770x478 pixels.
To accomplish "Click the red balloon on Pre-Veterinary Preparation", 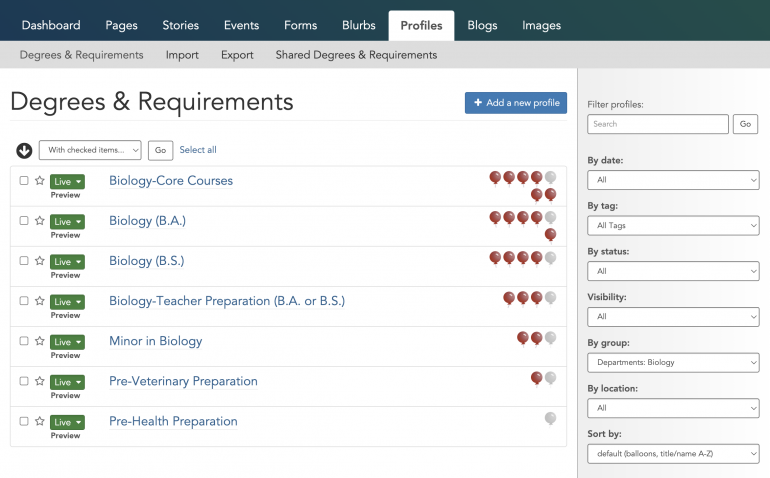I will (537, 378).
